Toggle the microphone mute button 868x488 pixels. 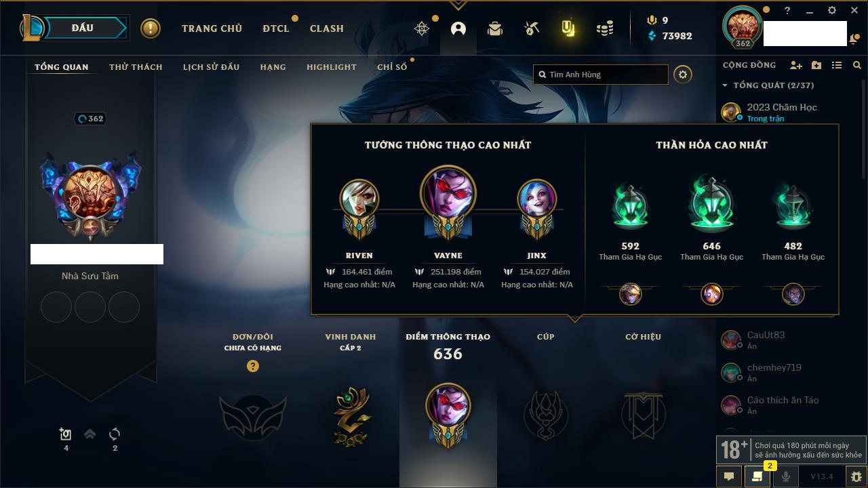point(785,476)
